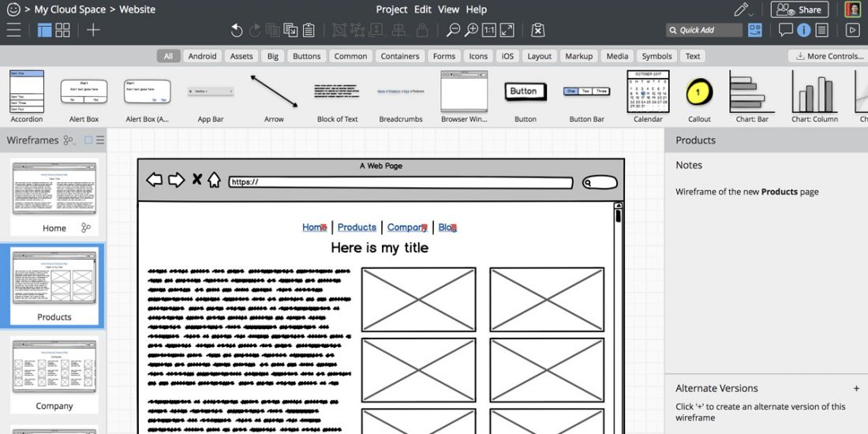The image size is (868, 434).
Task: Open the Help menu
Action: click(x=476, y=9)
